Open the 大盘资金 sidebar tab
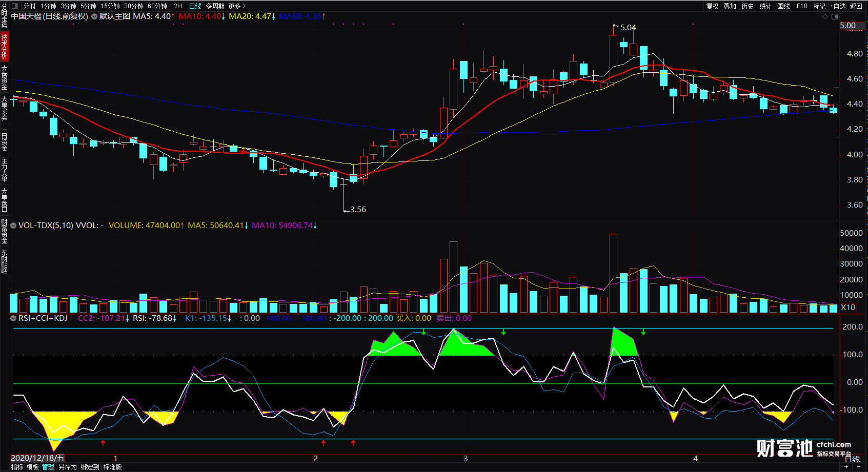Image resolution: width=868 pixels, height=472 pixels. coord(4,77)
